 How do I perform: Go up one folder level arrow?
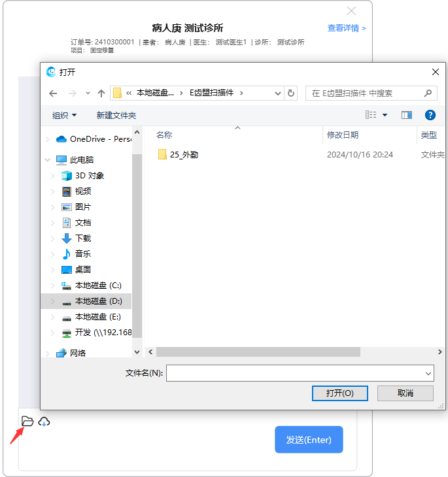coord(101,93)
